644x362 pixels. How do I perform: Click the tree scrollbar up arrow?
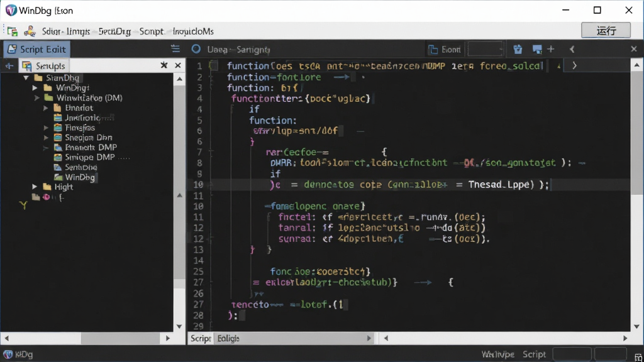coord(179,79)
